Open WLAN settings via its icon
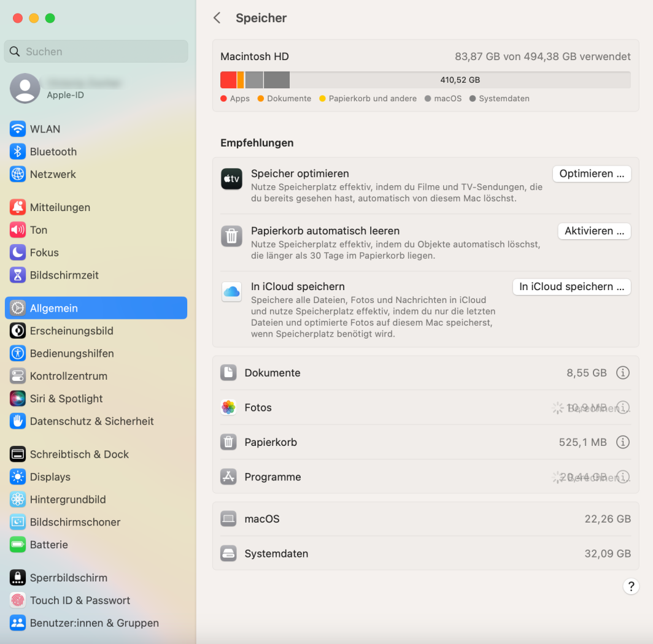Image resolution: width=653 pixels, height=644 pixels. tap(18, 129)
